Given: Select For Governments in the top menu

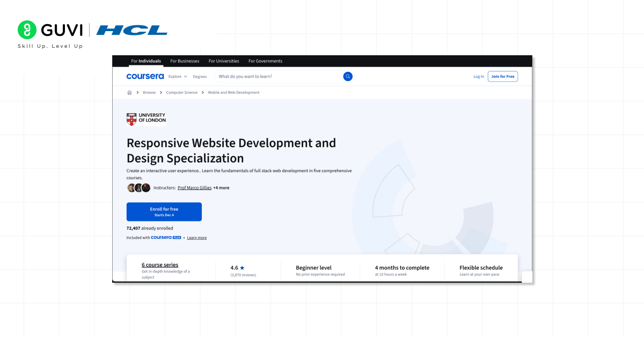Looking at the screenshot, I should pos(265,61).
